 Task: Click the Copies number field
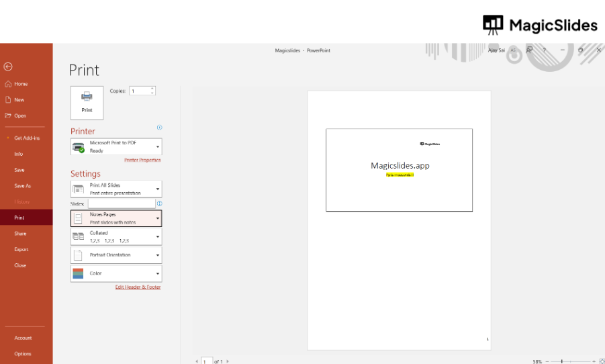(140, 91)
